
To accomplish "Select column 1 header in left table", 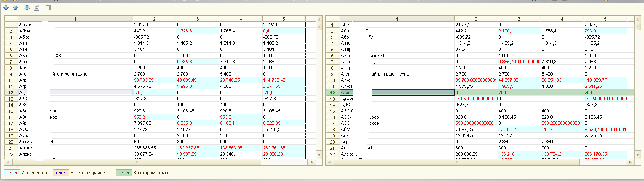I will click(x=75, y=19).
